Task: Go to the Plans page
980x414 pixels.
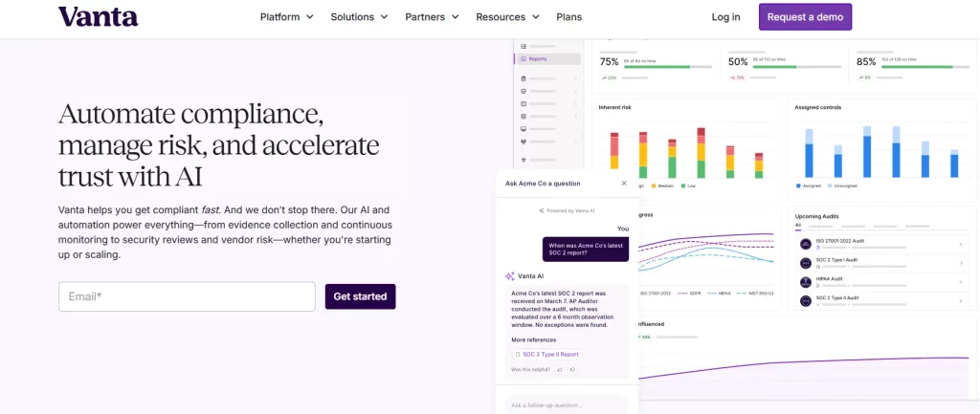Action: (569, 17)
